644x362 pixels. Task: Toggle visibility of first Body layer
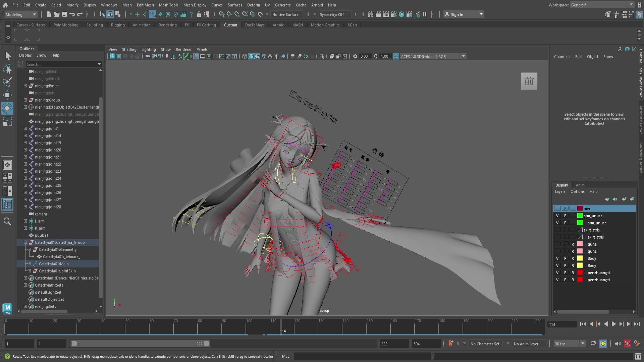557,258
